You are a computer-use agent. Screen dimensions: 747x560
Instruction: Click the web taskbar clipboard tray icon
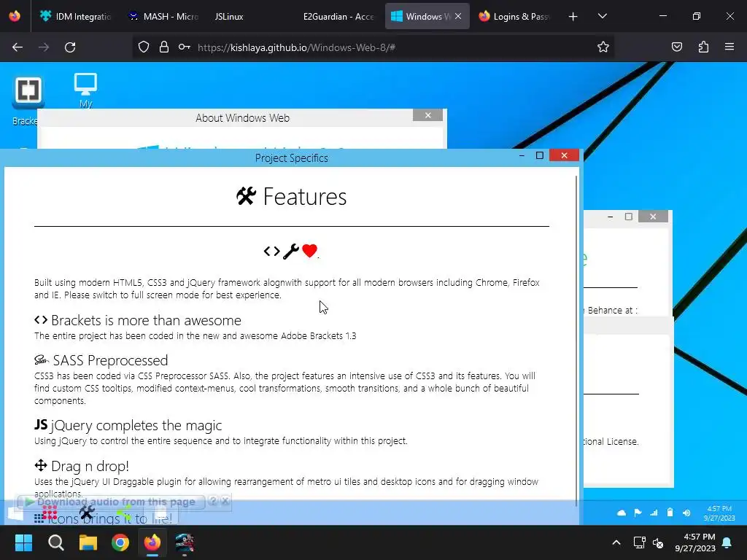(670, 513)
